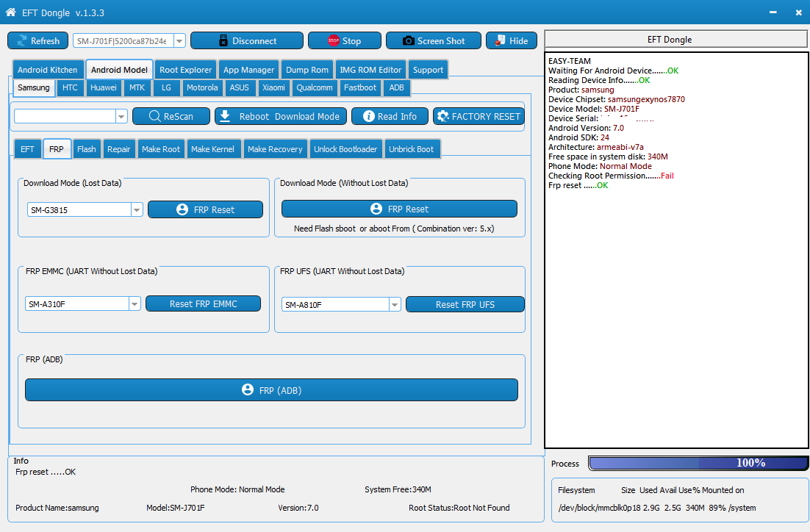Click 'Checking Root Permission.......Fail' log line
810x532 pixels.
click(611, 176)
